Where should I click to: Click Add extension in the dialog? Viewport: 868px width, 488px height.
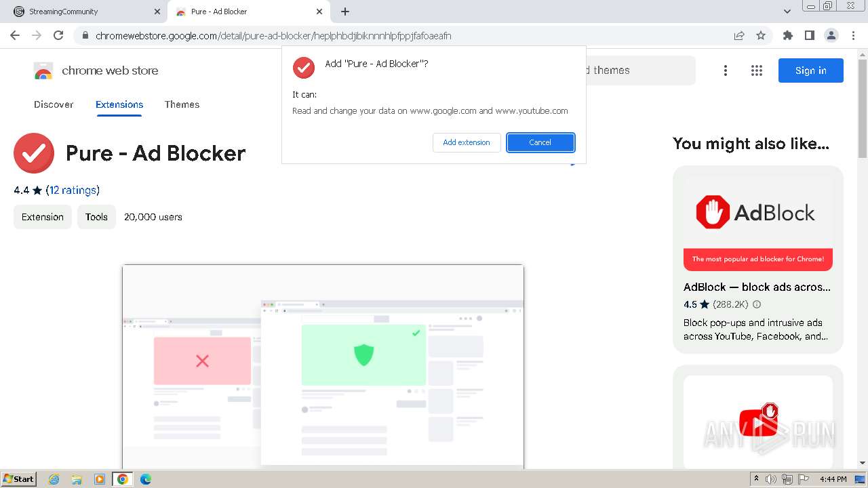(x=467, y=142)
